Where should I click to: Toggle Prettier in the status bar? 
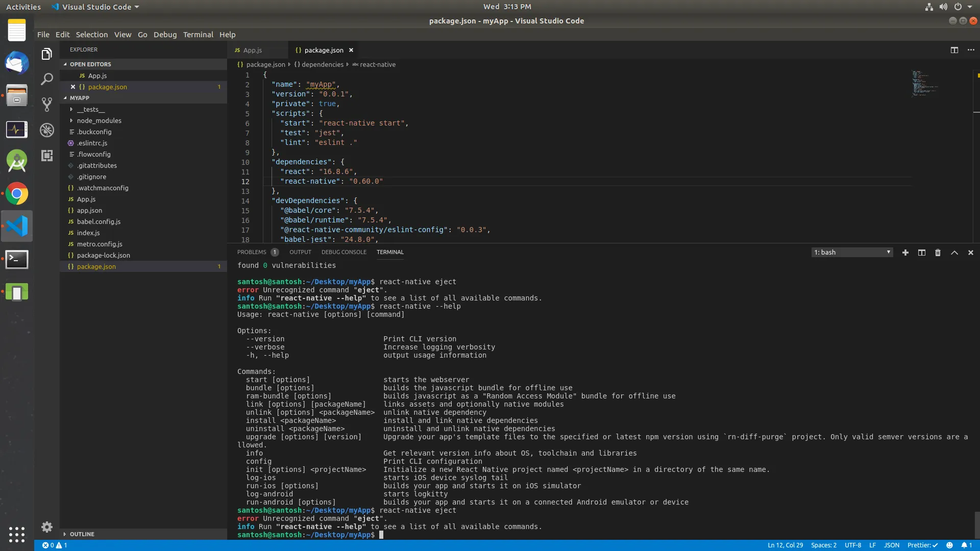point(922,545)
